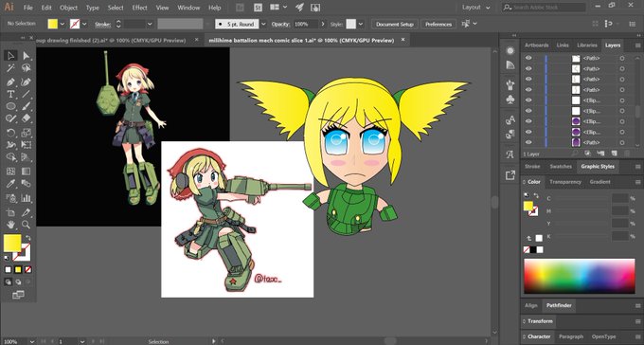Select the Pen tool
Screen dimensions: 644x345
click(10, 82)
